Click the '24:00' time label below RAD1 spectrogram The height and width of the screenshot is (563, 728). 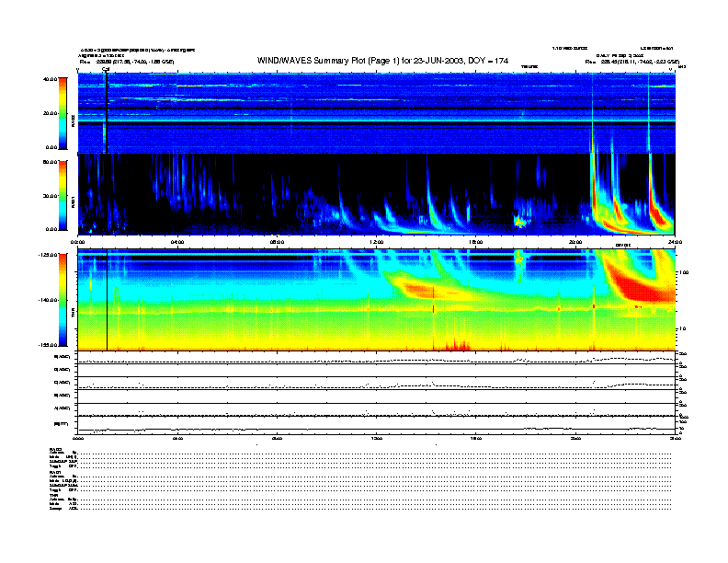(675, 242)
